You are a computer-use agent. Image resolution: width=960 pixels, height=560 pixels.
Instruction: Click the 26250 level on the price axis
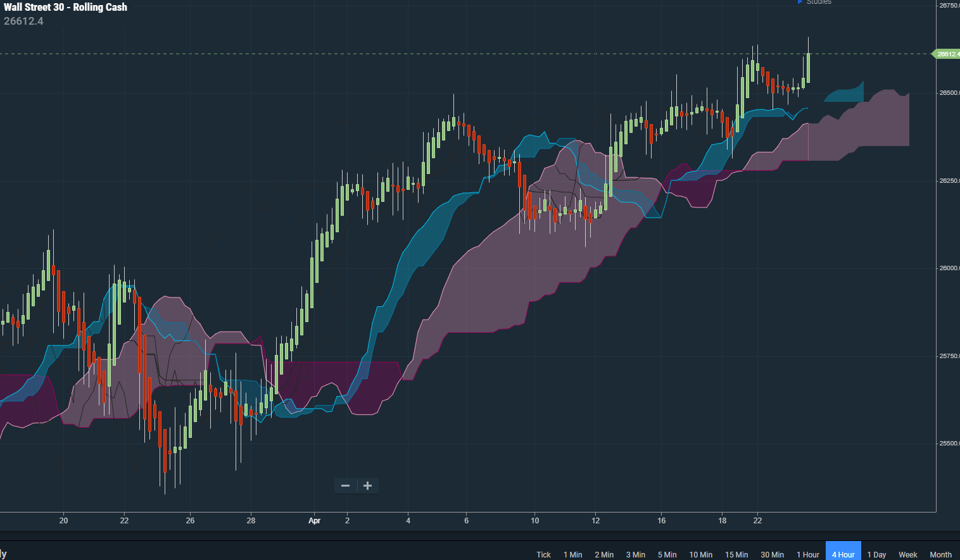click(x=949, y=181)
